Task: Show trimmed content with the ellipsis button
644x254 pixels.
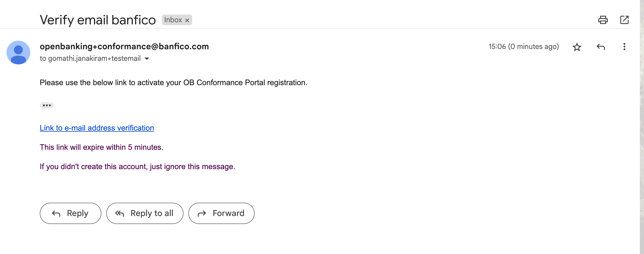Action: 47,105
